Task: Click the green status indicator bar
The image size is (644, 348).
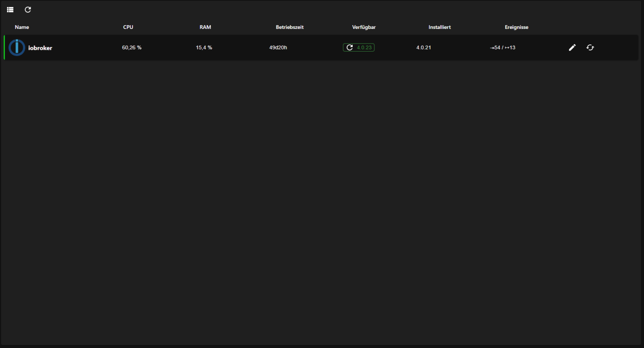Action: [x=4, y=47]
